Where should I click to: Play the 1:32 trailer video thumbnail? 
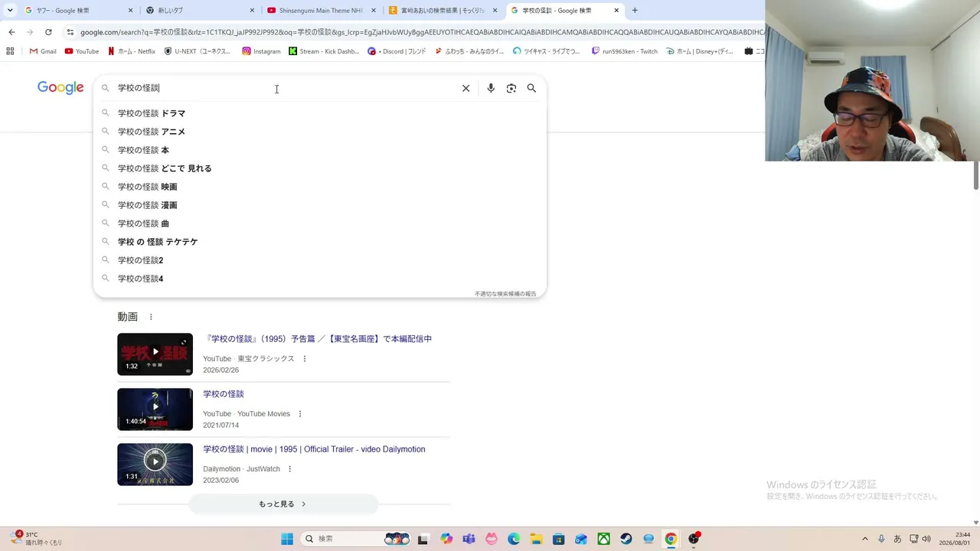(x=155, y=354)
